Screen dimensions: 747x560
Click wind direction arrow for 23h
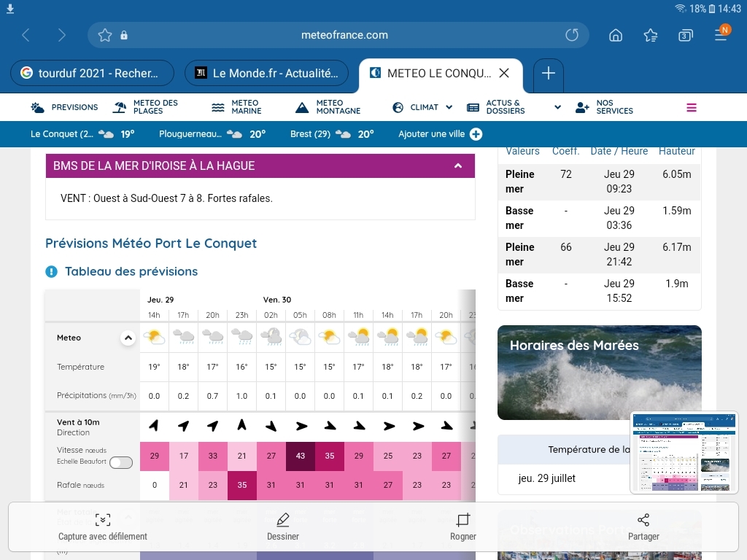(x=242, y=425)
